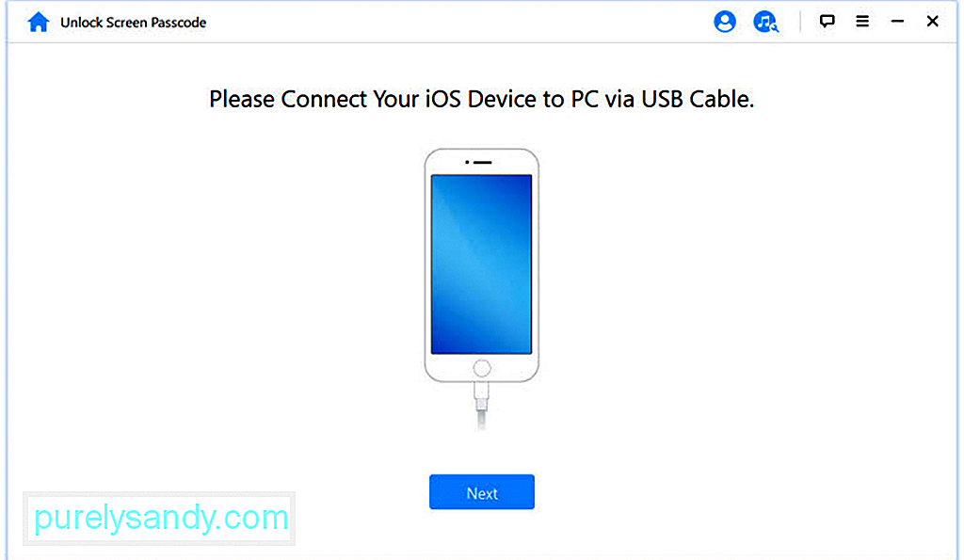Click the iPhone's blue screen illustration
The height and width of the screenshot is (560, 964).
coord(481,264)
